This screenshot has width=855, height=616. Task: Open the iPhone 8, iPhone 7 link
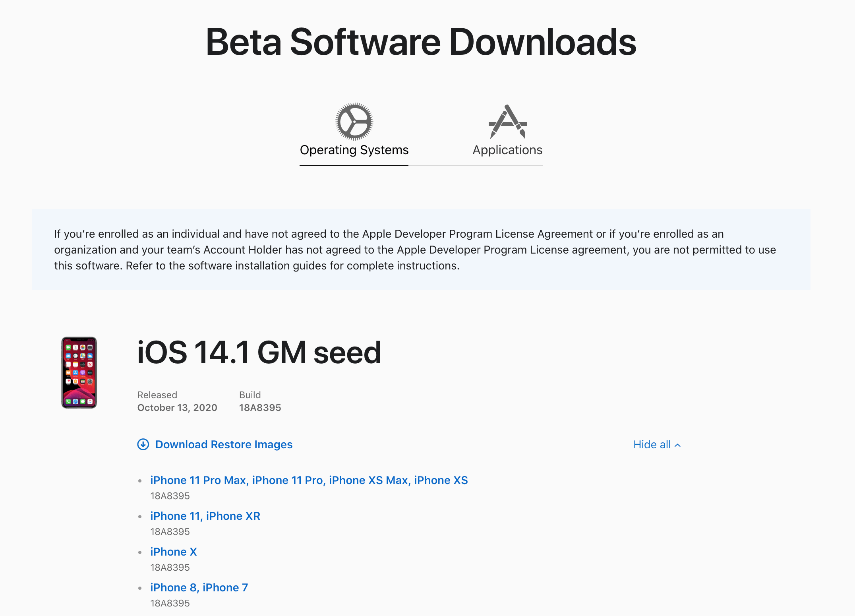click(199, 587)
